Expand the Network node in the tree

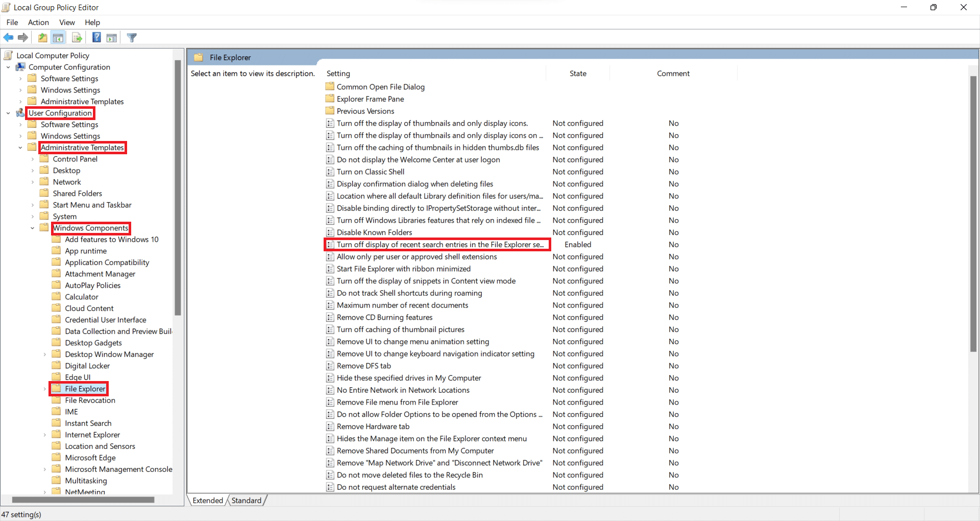tap(33, 182)
